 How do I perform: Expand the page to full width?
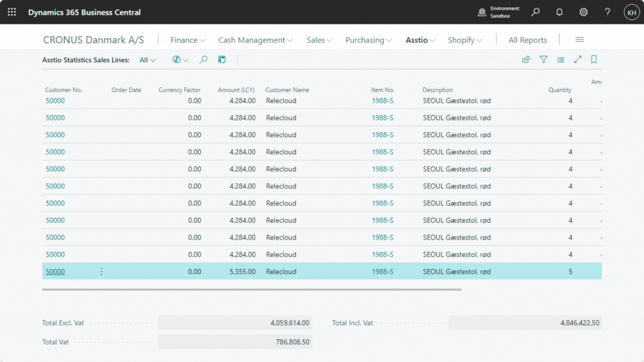click(578, 59)
